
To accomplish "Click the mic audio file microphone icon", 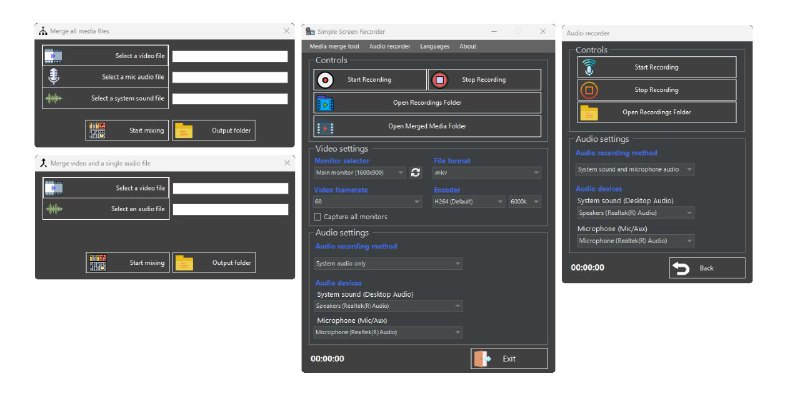I will 54,77.
